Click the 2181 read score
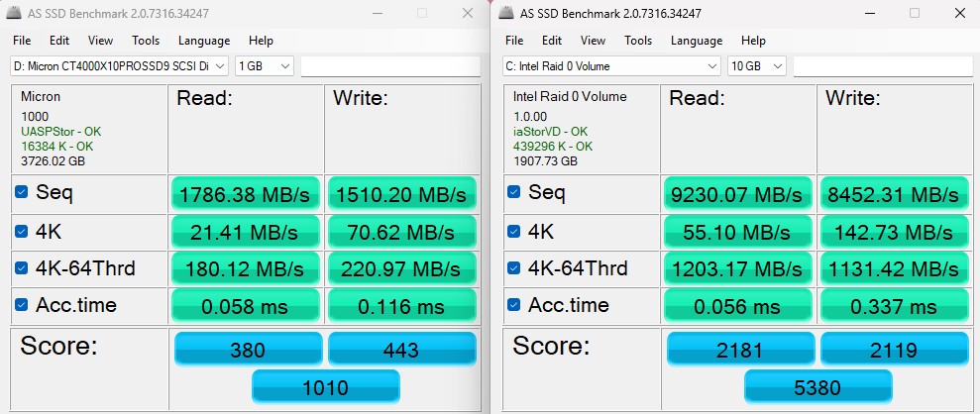Image resolution: width=980 pixels, height=414 pixels. pyautogui.click(x=740, y=349)
